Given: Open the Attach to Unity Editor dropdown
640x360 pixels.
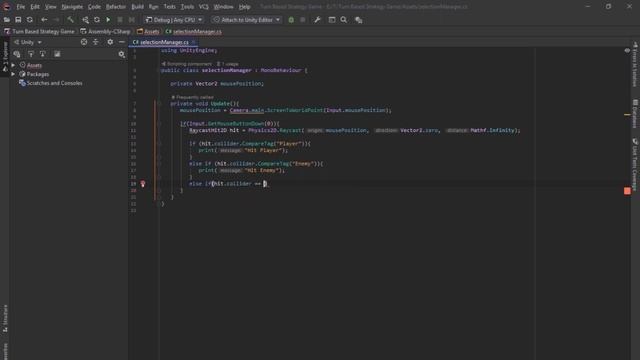Looking at the screenshot, I should tap(247, 20).
